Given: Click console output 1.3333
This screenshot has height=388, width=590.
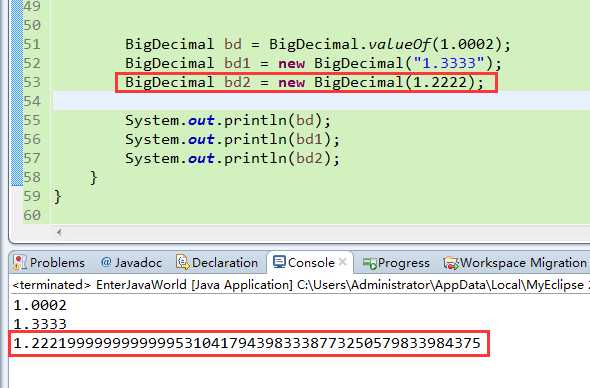Looking at the screenshot, I should [40, 324].
